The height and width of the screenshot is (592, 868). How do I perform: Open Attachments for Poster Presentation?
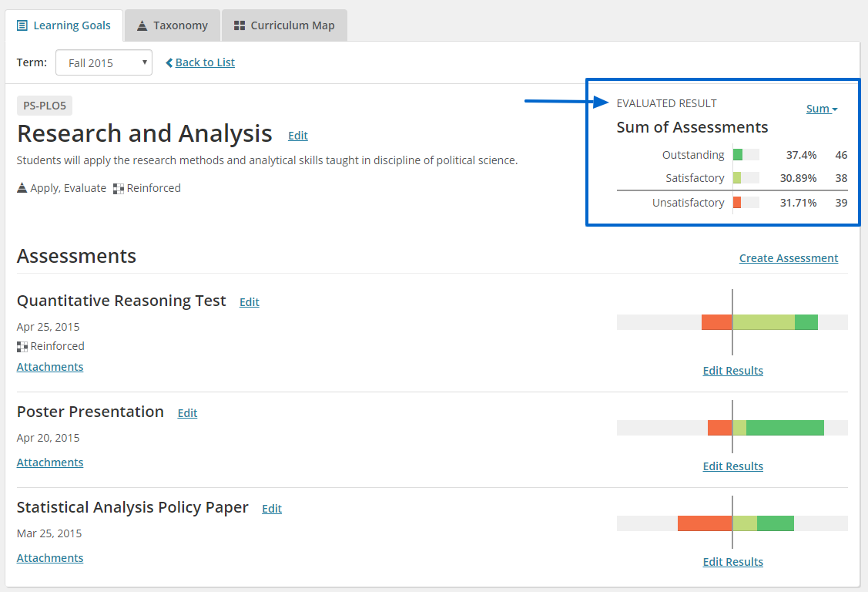point(50,462)
